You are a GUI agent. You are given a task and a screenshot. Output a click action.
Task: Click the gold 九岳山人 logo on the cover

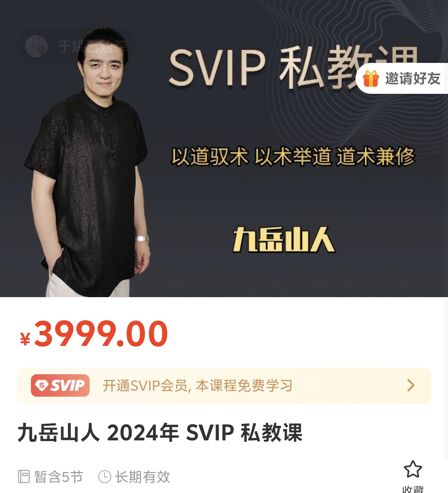[284, 240]
